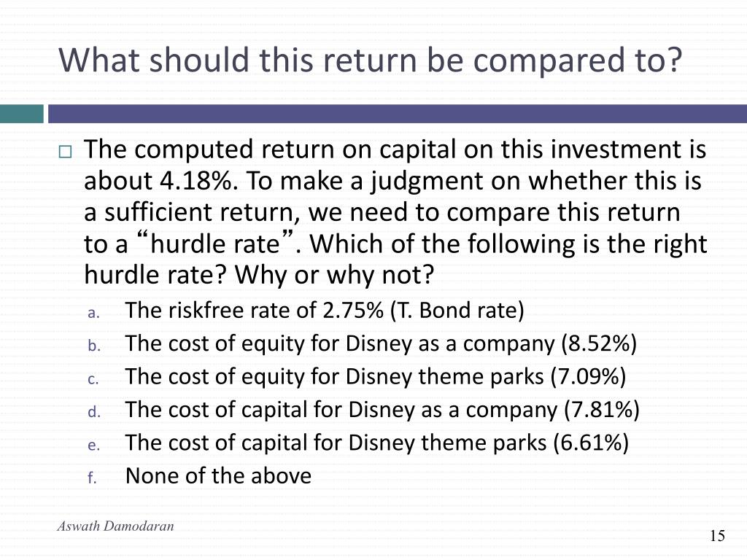Click the slide title 'What should this return be compared to?'
This screenshot has width=747, height=560.
pos(370,61)
